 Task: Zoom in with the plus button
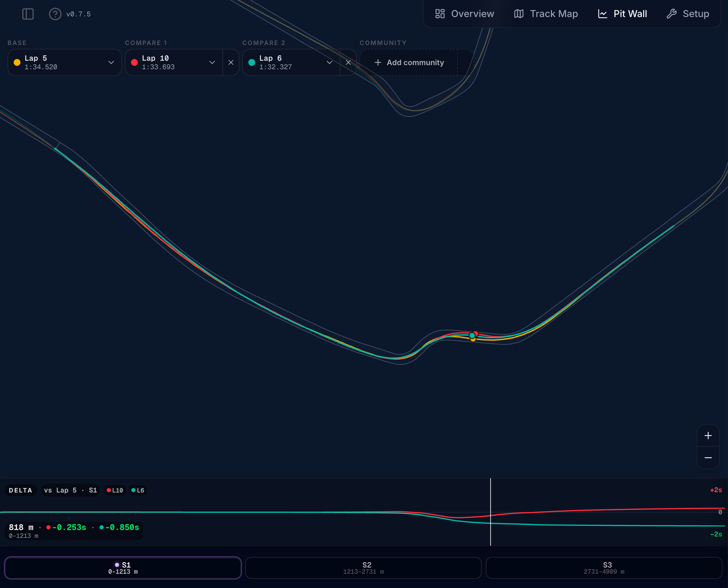[708, 436]
